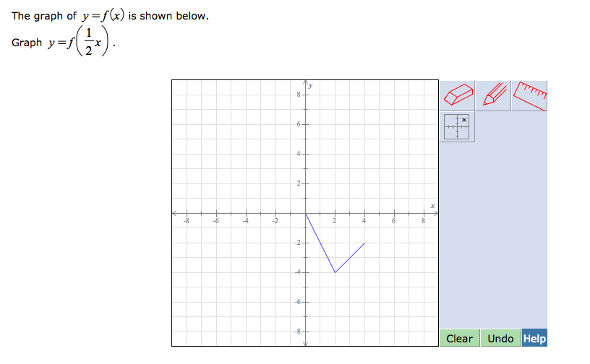Screen dimensions: 590x364
Task: Open the Help button
Action: point(534,338)
